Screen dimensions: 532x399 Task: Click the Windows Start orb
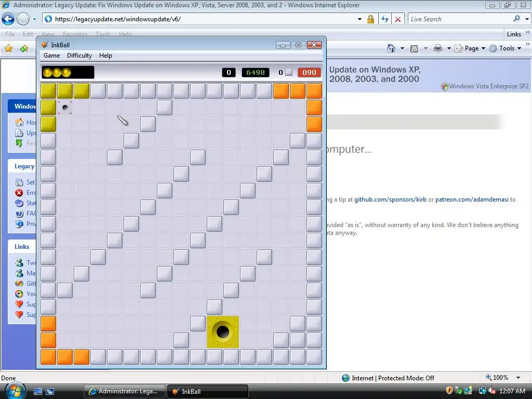15,391
